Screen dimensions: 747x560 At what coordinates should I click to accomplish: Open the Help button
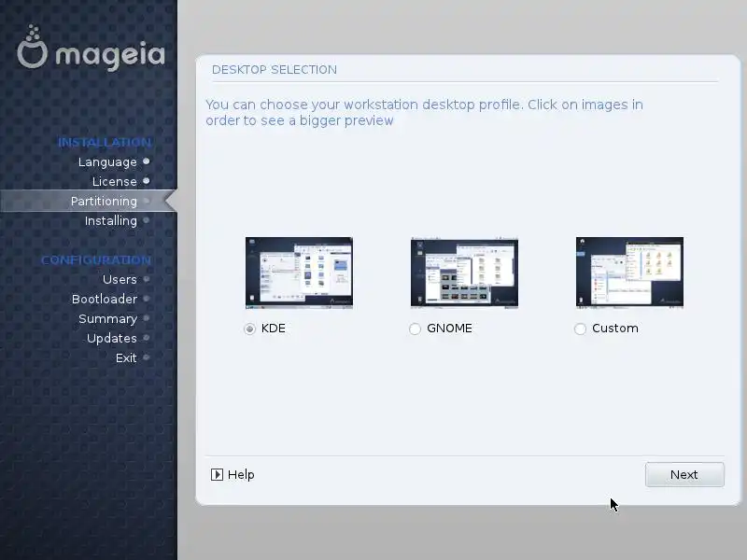[x=233, y=474]
